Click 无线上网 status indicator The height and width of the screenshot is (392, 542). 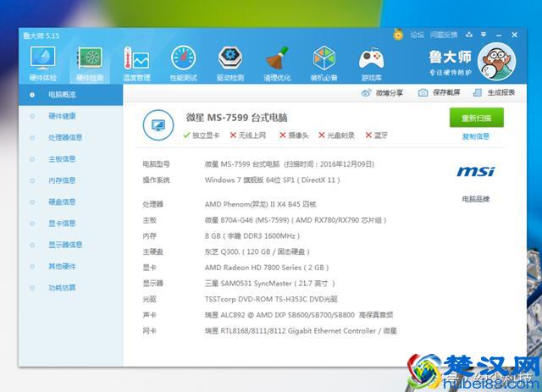(x=248, y=135)
